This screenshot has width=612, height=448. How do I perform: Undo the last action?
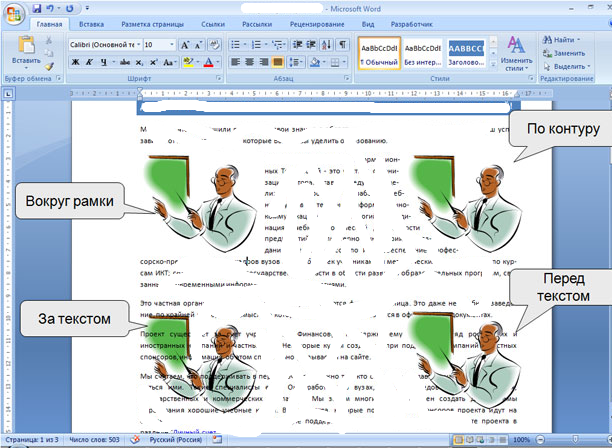(50, 8)
